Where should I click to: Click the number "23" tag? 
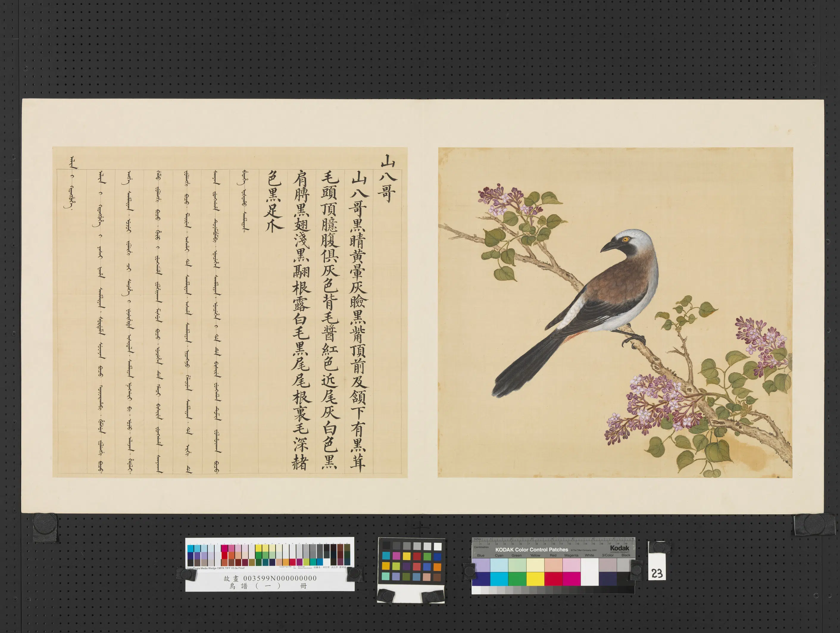coord(657,573)
